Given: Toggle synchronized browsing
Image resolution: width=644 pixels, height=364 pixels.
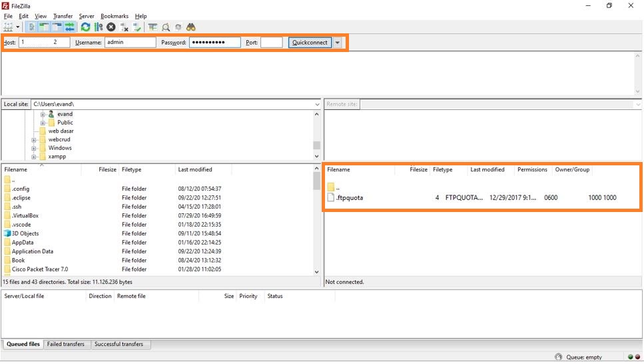Looking at the screenshot, I should tap(178, 27).
